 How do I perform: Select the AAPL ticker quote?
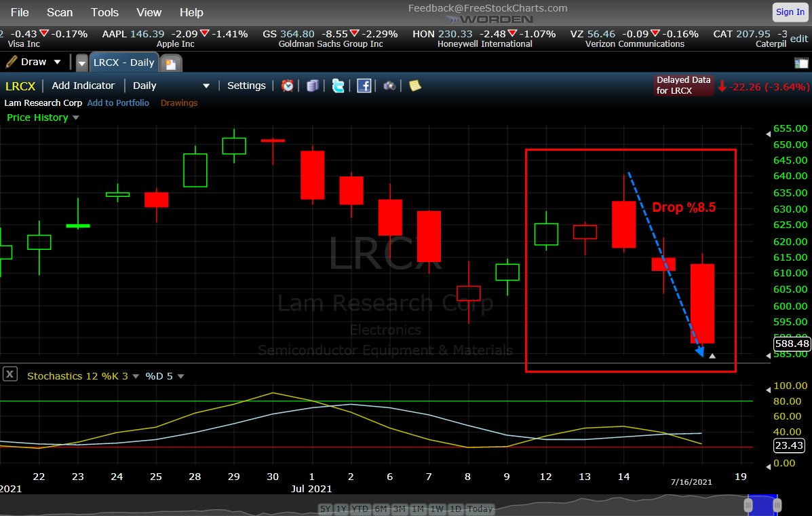coord(175,38)
